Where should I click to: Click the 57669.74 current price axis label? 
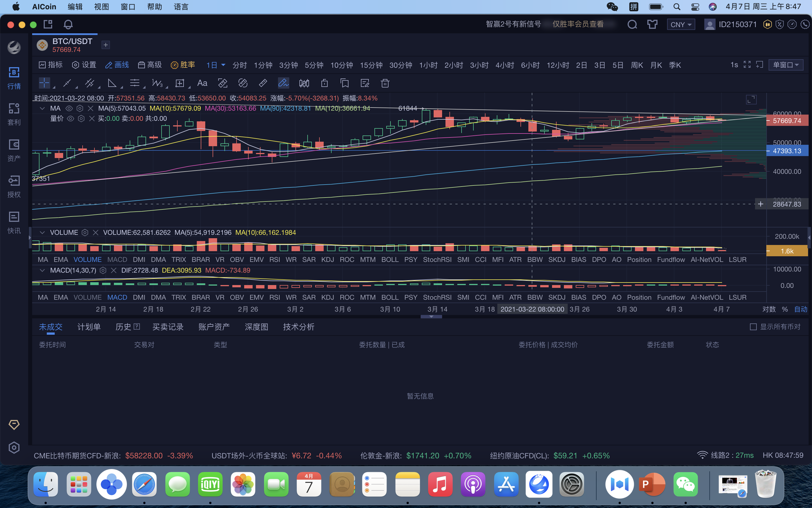coord(787,121)
